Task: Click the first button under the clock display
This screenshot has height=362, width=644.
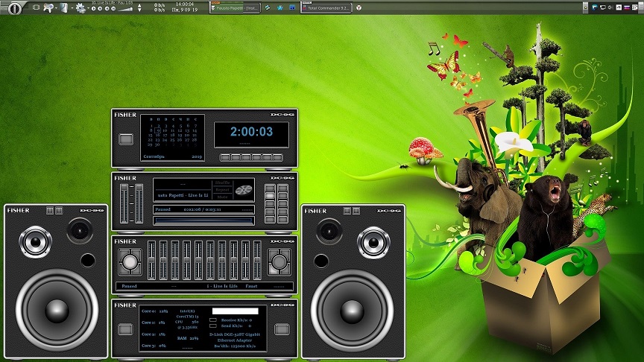Action: [x=226, y=157]
